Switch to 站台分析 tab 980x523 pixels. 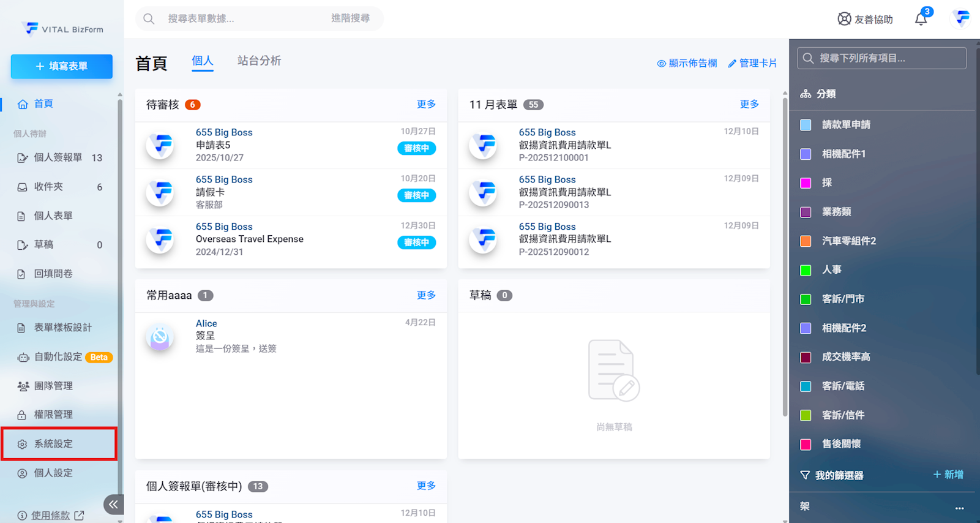pos(259,61)
